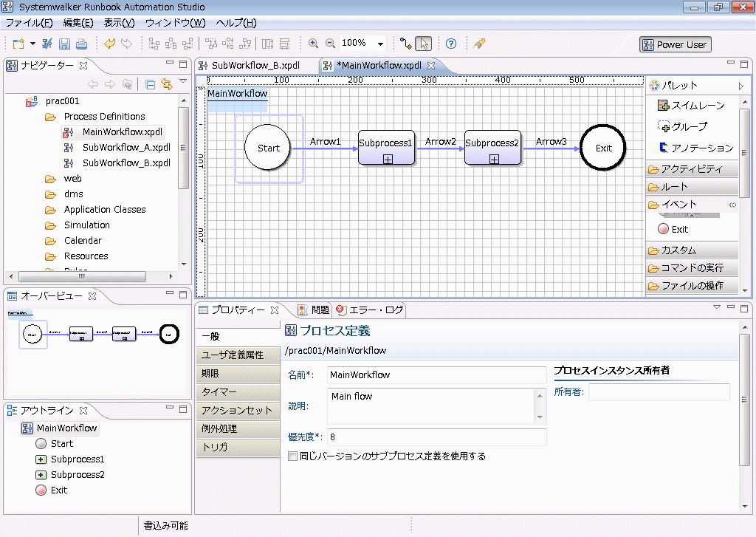
Task: Close the MainWorkflow.xpdl editor tab
Action: 431,66
